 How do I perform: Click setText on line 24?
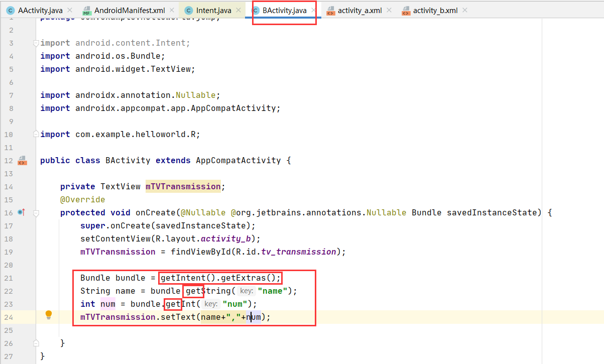pos(178,317)
